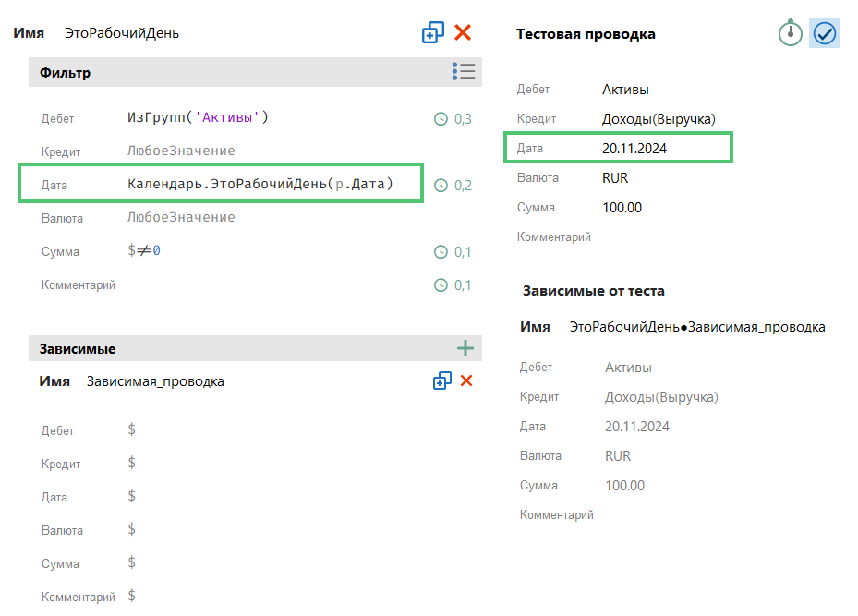Collapse the Зависимые section header
This screenshot has width=858, height=616.
pos(77,349)
